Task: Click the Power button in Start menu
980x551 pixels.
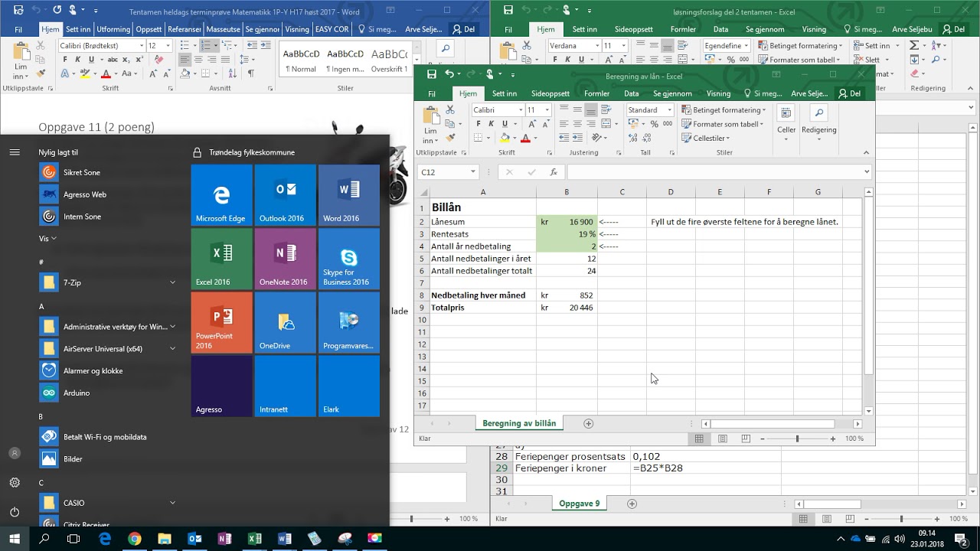Action: click(15, 511)
